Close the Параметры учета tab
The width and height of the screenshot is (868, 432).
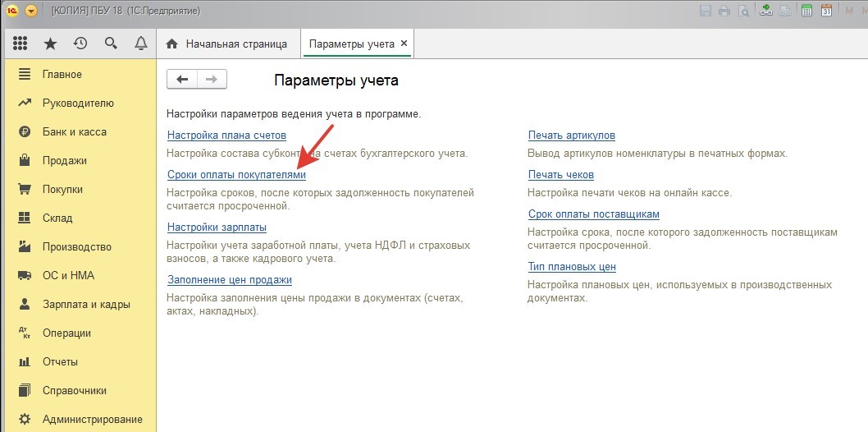click(x=404, y=44)
